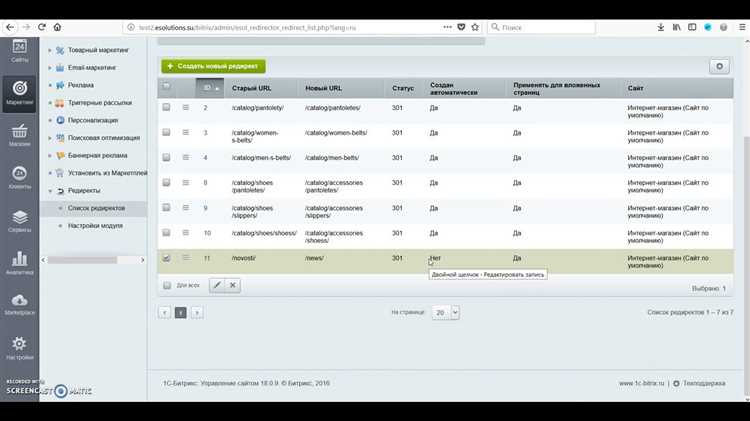
Task: Open the Маркетинг section icon
Action: [x=20, y=93]
